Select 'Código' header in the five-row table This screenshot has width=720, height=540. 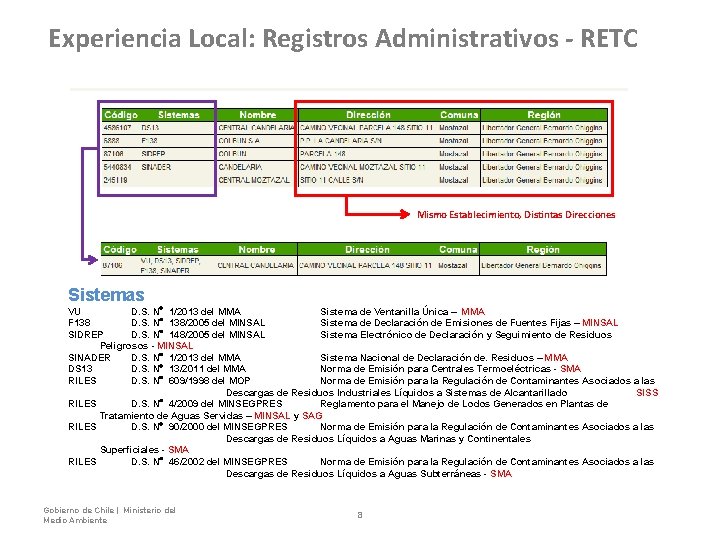121,115
